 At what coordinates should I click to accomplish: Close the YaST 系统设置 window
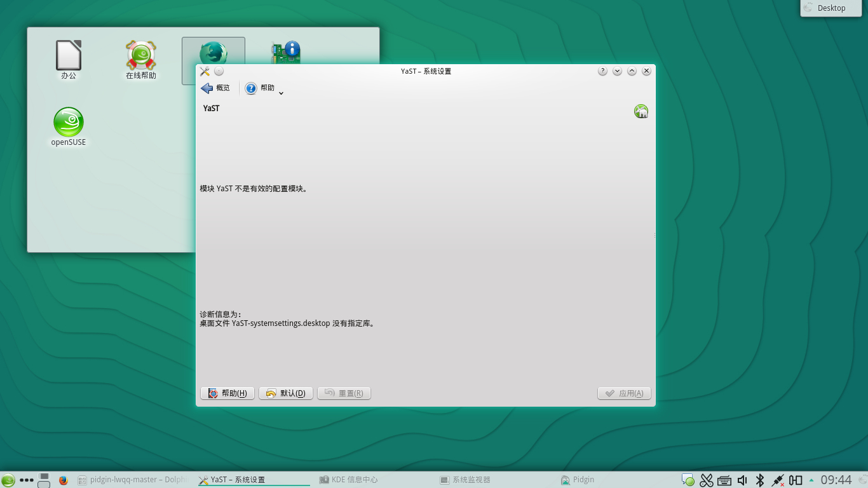point(646,71)
